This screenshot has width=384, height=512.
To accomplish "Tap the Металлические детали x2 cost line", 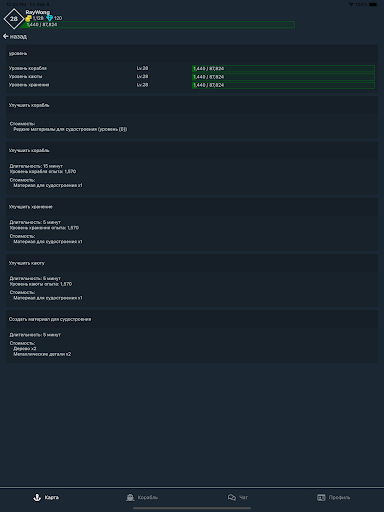I will click(42, 354).
